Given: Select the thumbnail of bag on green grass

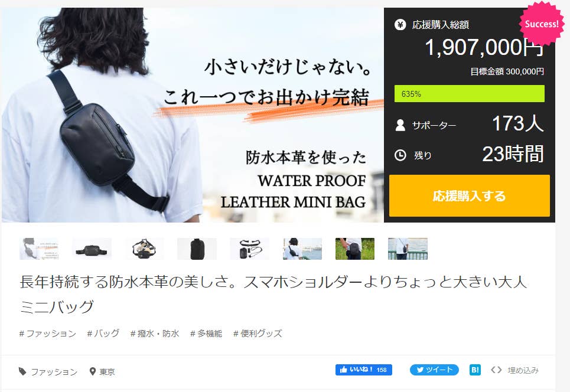Looking at the screenshot, I should [x=355, y=249].
